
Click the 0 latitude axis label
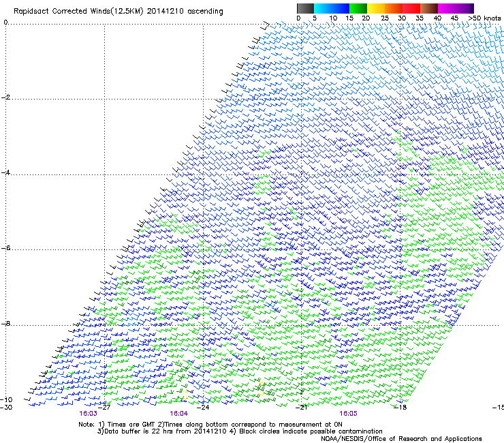point(5,22)
